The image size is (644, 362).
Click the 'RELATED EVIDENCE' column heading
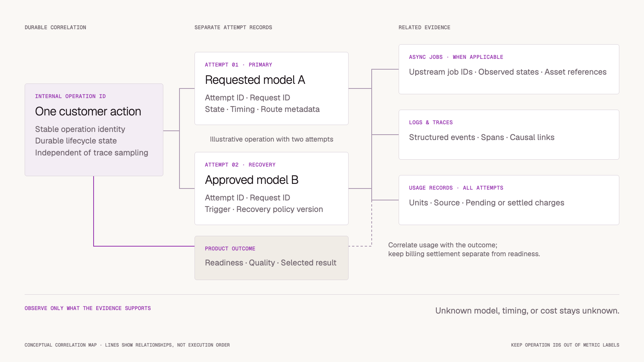(424, 27)
